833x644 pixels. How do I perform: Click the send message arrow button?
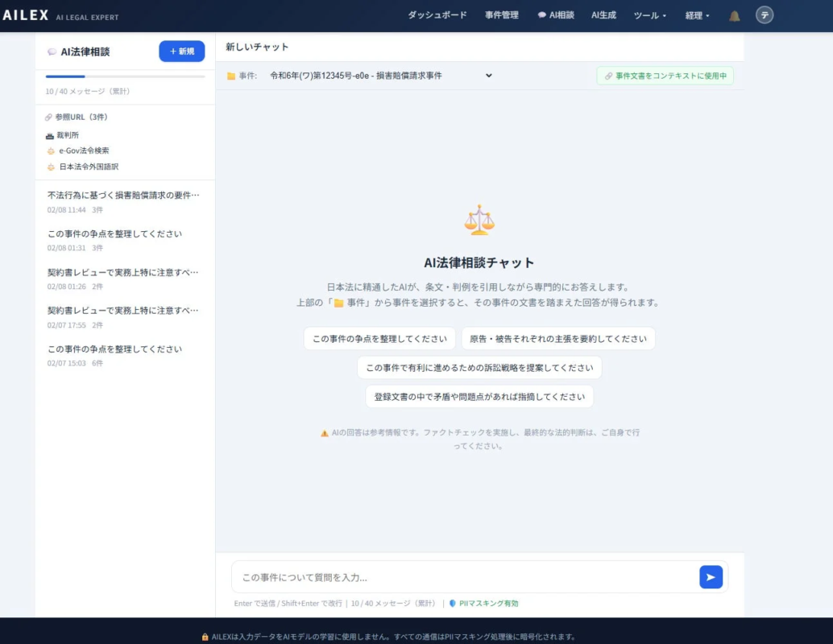pyautogui.click(x=710, y=576)
